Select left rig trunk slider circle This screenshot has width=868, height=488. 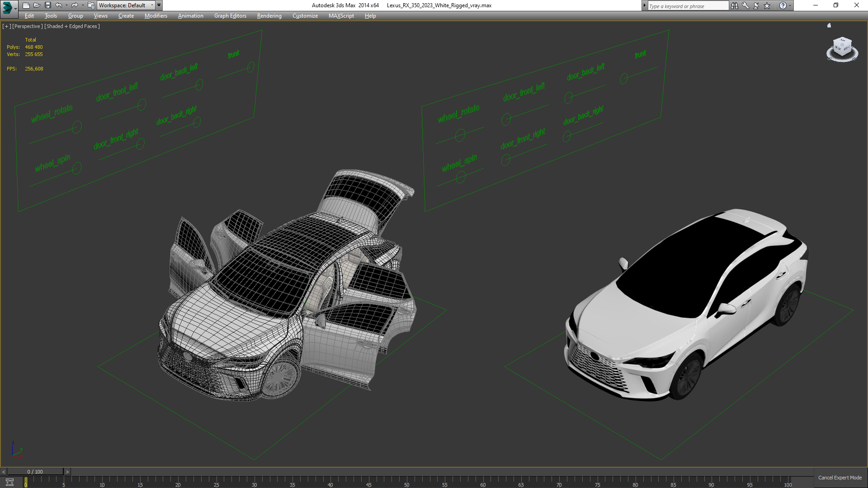tap(250, 67)
